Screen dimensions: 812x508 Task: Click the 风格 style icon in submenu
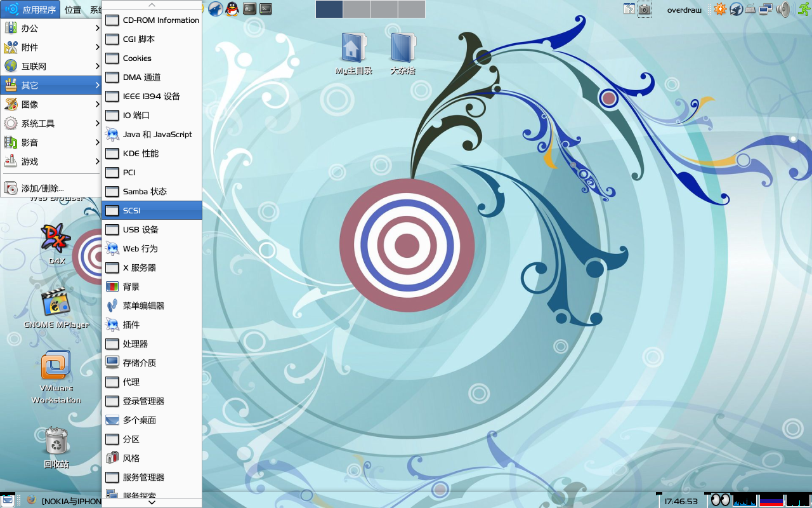coord(112,458)
